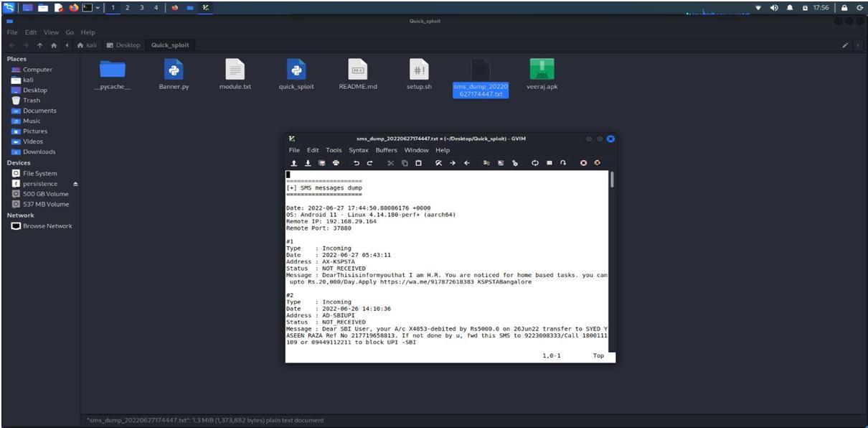Click the Open file icon in GVIM toolbar
The width and height of the screenshot is (868, 428).
[294, 163]
